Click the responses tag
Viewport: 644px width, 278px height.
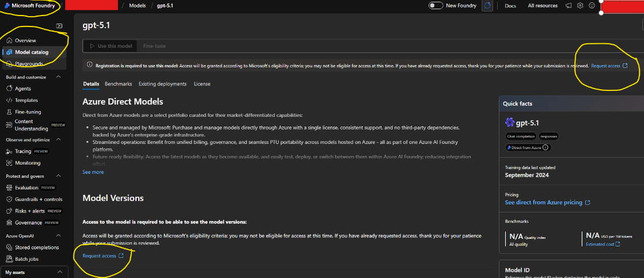(x=548, y=136)
